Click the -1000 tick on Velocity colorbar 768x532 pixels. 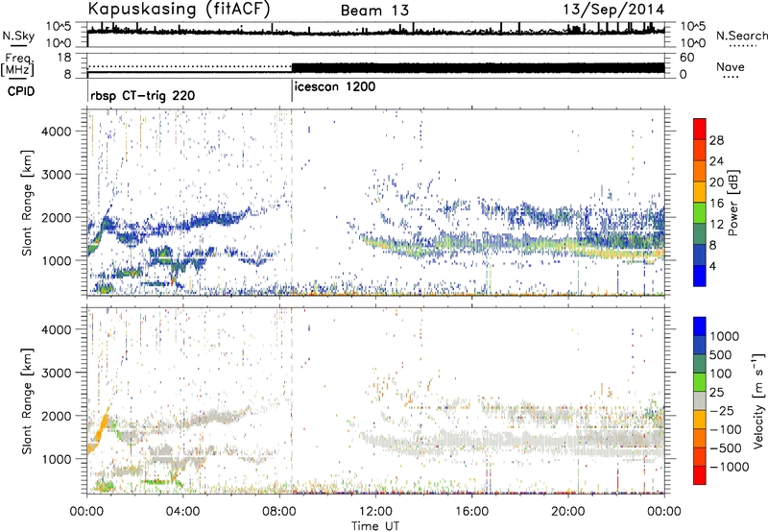pos(730,467)
